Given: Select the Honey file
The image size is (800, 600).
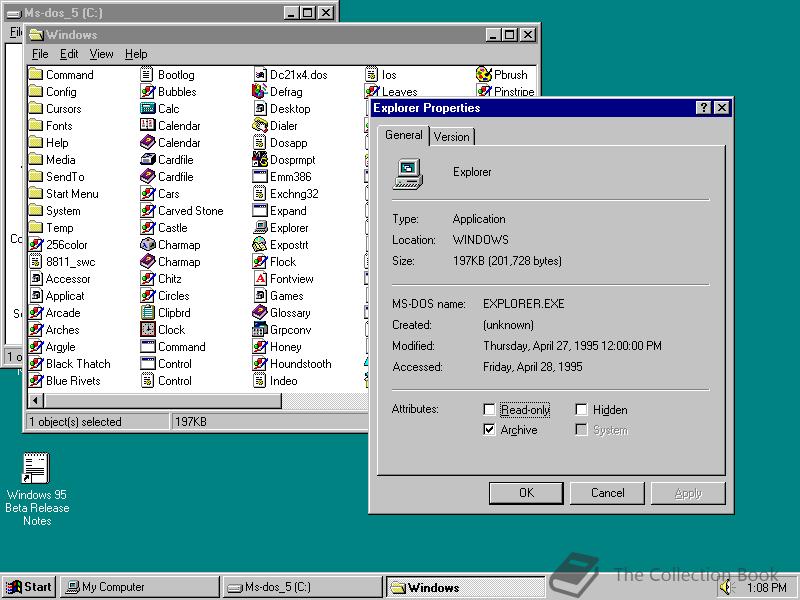Looking at the screenshot, I should [x=277, y=347].
